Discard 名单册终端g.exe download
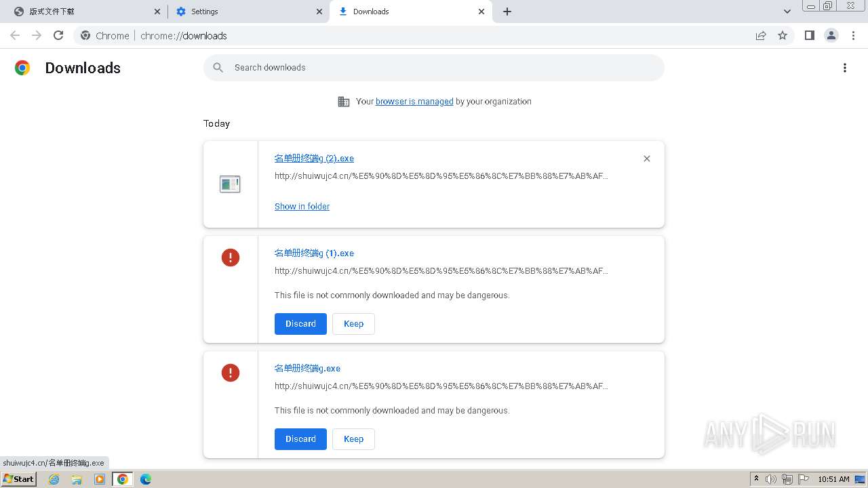868x488 pixels. [x=300, y=439]
